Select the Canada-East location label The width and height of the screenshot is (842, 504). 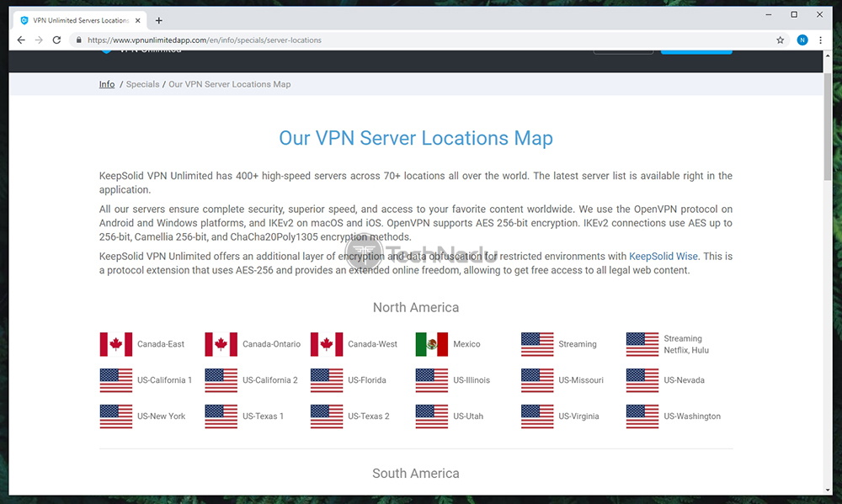[x=161, y=344]
